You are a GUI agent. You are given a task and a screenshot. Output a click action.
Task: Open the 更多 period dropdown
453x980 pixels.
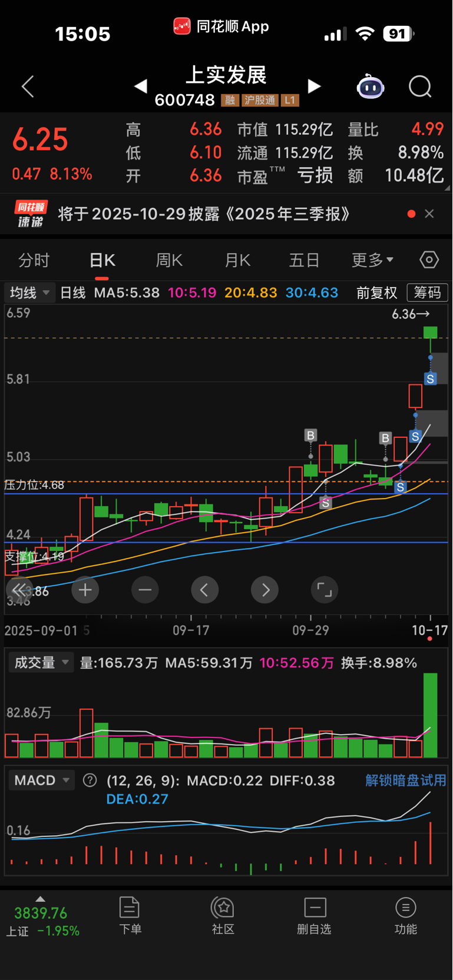pyautogui.click(x=372, y=260)
